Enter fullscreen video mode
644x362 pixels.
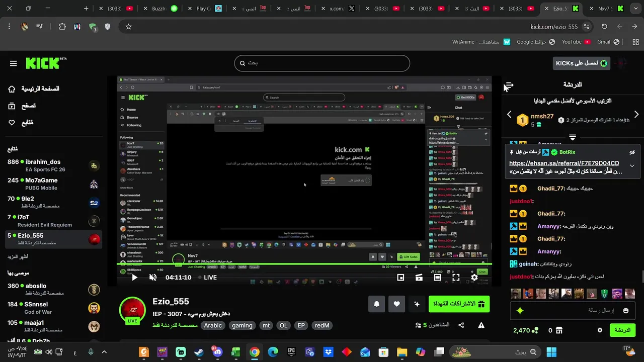456,278
